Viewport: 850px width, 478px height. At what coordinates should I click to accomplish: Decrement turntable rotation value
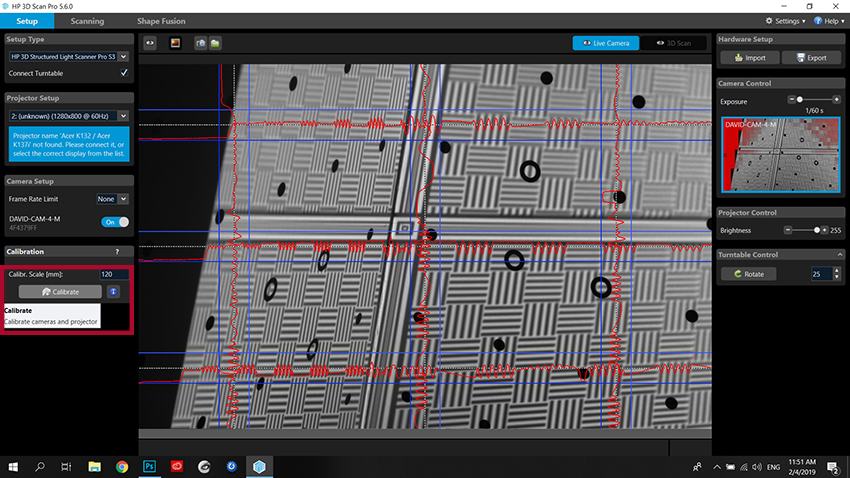click(837, 277)
